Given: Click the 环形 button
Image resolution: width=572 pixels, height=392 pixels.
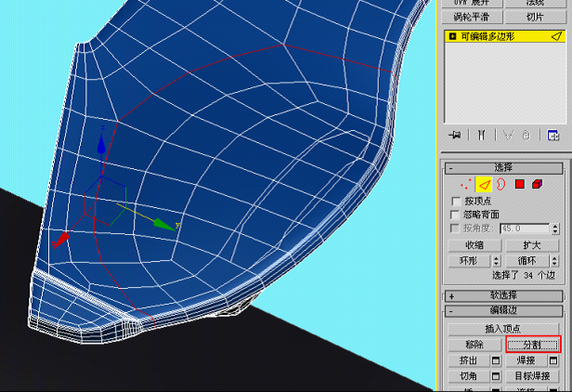Looking at the screenshot, I should coord(470,261).
